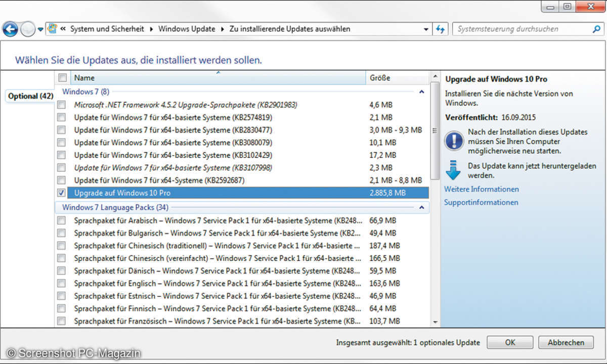
Task: Click the 16.09.2015 publish date text
Action: (518, 117)
